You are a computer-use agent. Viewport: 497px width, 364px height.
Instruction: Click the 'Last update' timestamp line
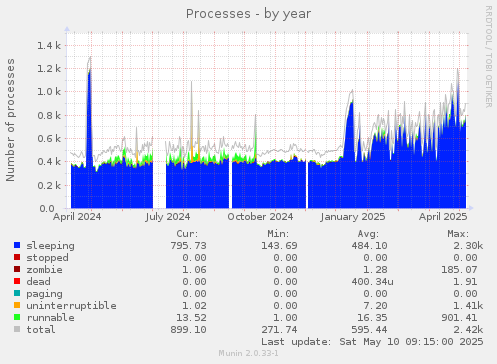pyautogui.click(x=372, y=342)
